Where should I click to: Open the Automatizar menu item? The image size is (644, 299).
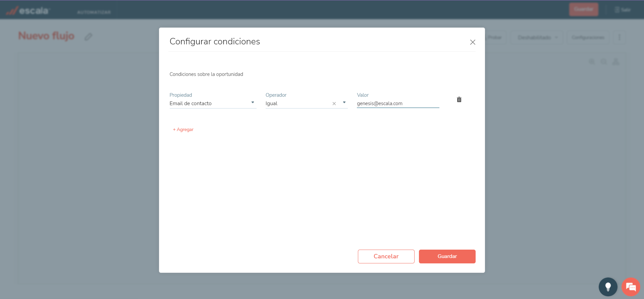(94, 12)
